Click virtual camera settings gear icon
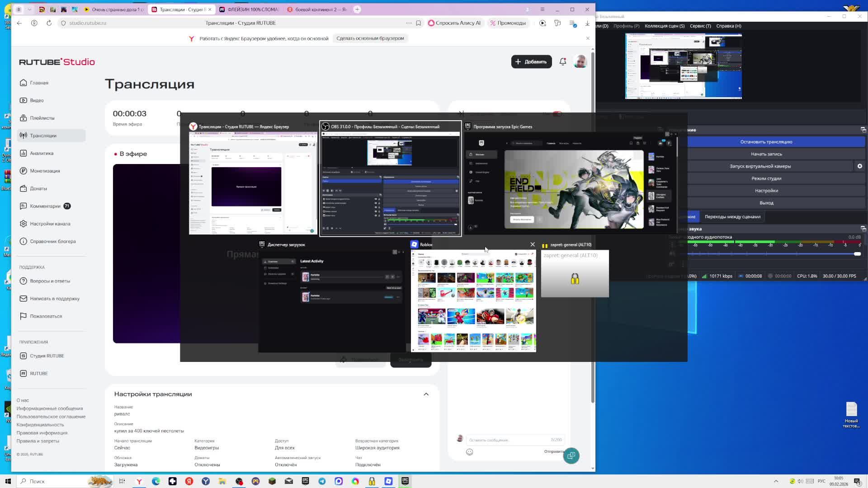This screenshot has height=488, width=868. click(x=859, y=166)
